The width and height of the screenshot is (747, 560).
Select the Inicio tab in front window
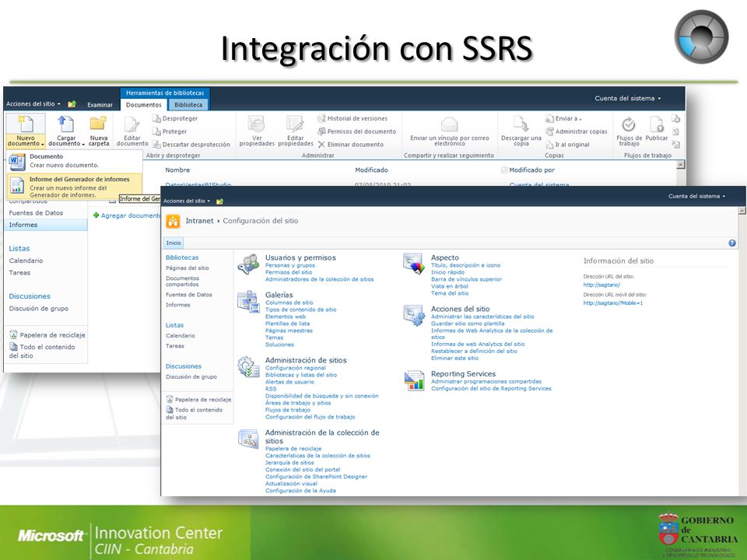174,243
